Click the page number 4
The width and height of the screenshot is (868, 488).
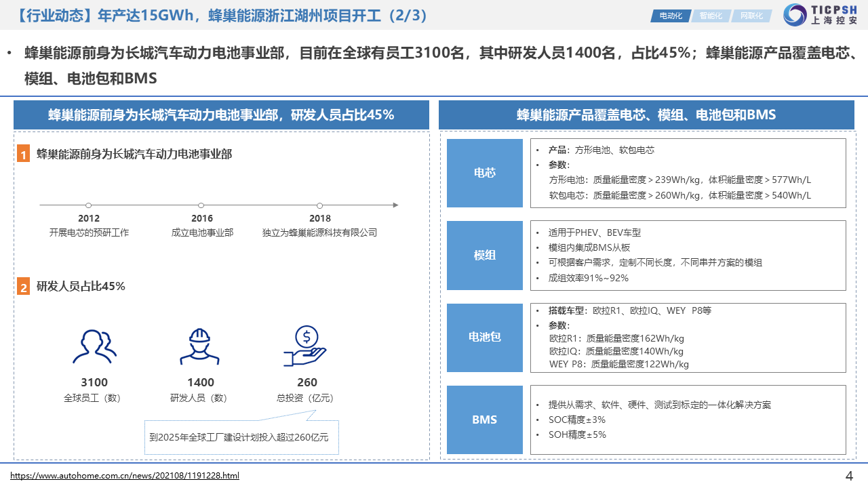[x=849, y=475]
